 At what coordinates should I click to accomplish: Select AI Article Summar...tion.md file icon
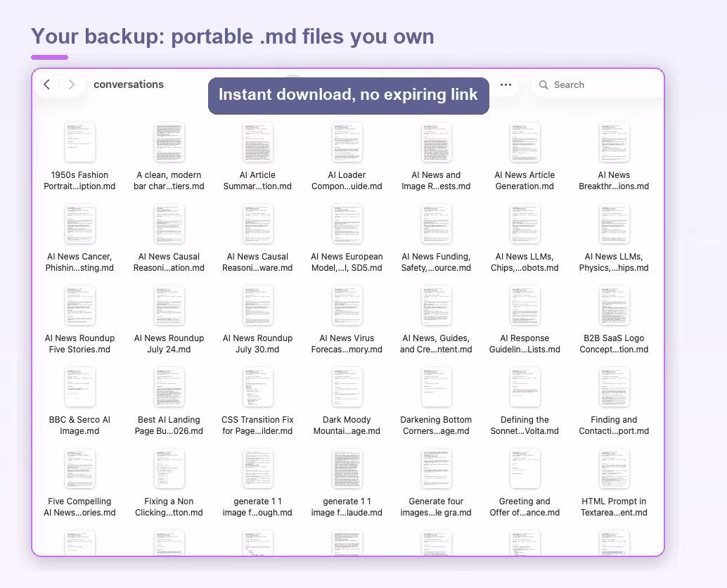(258, 142)
